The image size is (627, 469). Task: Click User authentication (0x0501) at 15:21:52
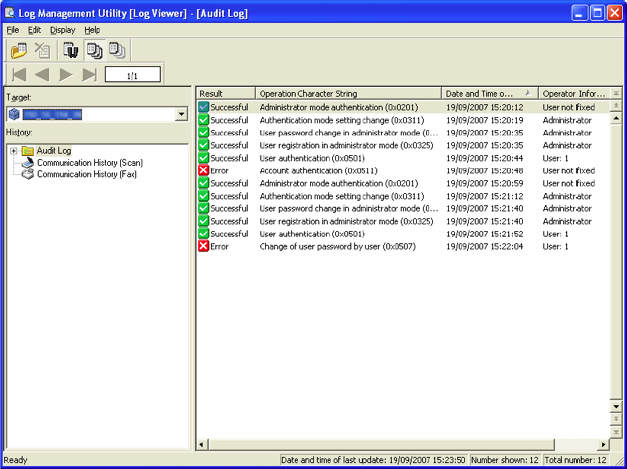pyautogui.click(x=312, y=234)
